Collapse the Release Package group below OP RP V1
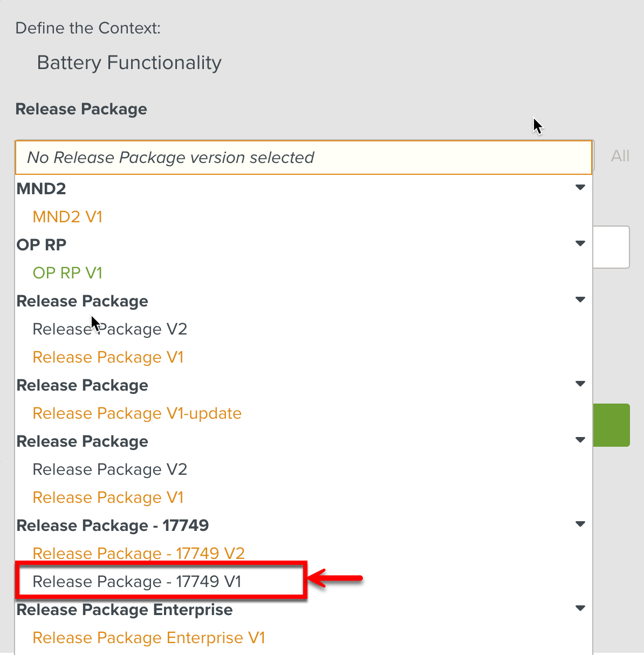The height and width of the screenshot is (655, 644). click(580, 300)
